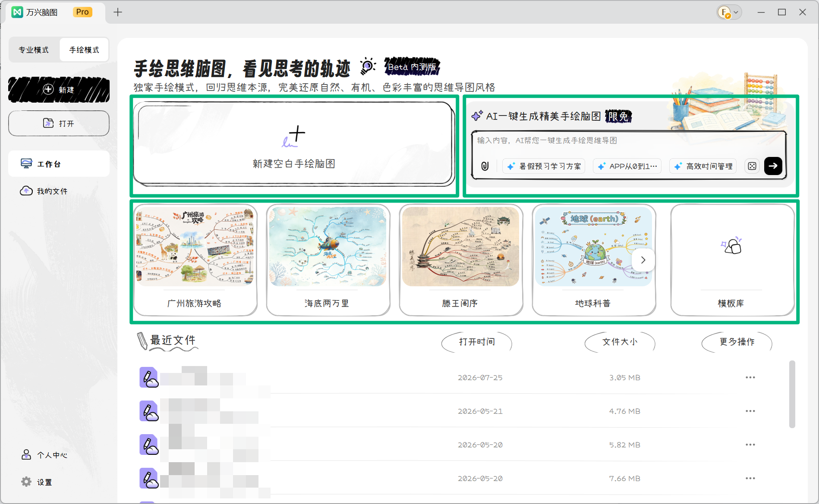Click the attachment paperclip icon
The height and width of the screenshot is (504, 819).
(x=485, y=166)
